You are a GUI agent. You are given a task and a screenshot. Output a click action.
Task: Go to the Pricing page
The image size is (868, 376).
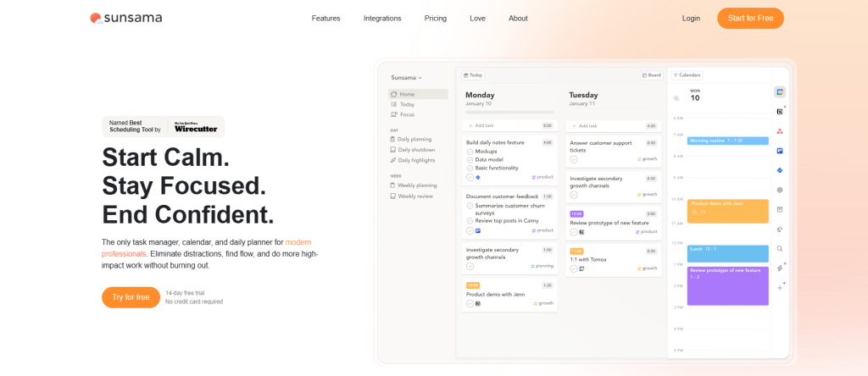click(435, 19)
